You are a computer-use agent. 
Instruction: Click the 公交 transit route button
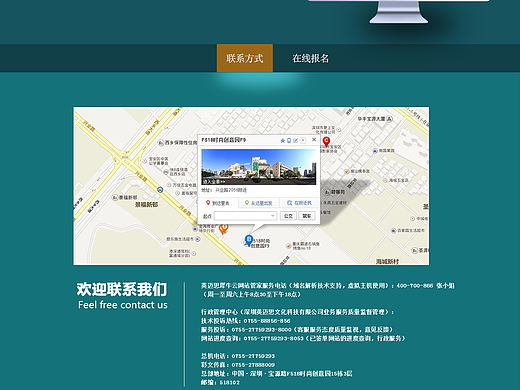click(x=288, y=216)
